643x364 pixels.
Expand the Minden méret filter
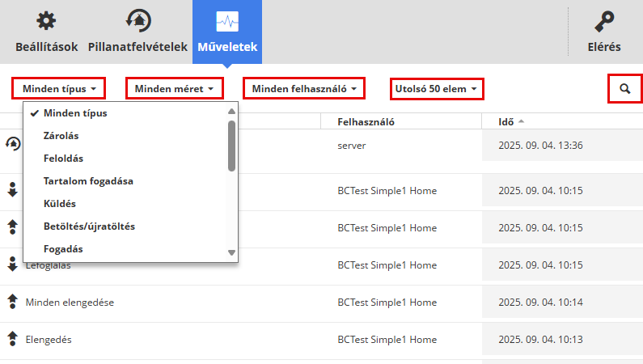click(x=173, y=88)
